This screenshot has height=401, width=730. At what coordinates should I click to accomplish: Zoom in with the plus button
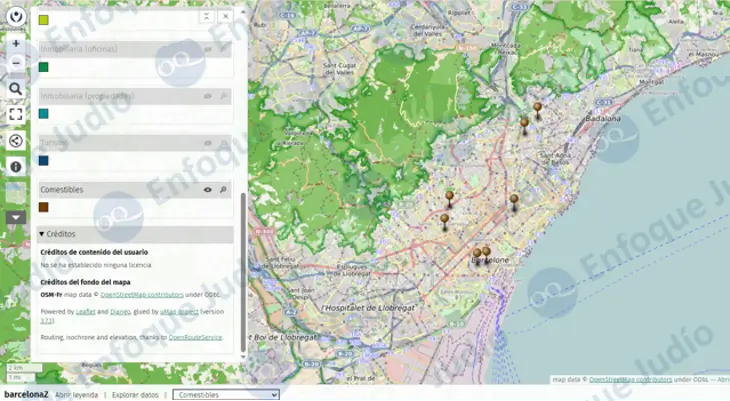point(16,43)
